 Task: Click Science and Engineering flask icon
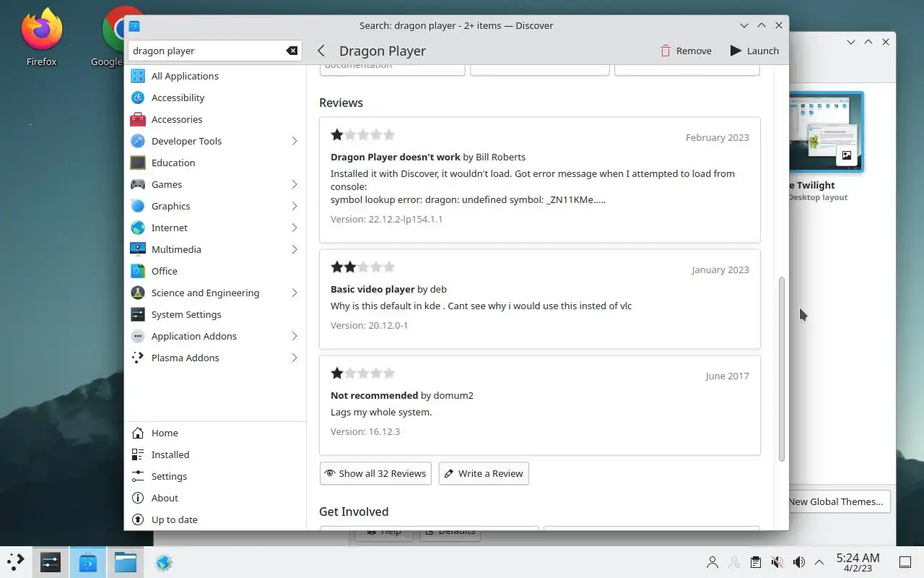pyautogui.click(x=138, y=293)
